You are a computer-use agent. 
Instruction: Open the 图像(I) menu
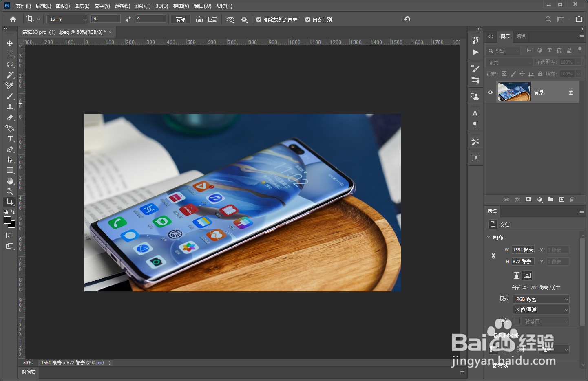(x=63, y=6)
